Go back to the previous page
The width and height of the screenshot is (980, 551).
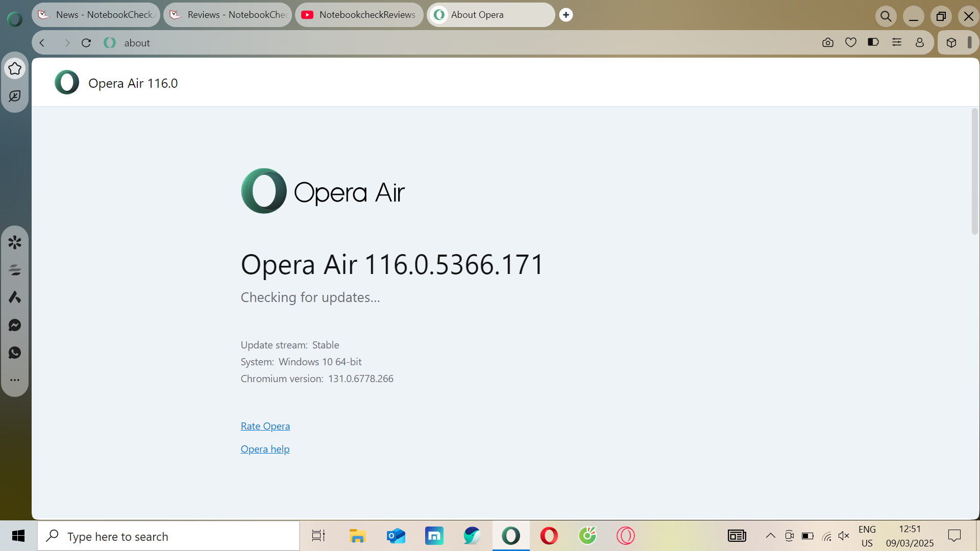(x=42, y=43)
